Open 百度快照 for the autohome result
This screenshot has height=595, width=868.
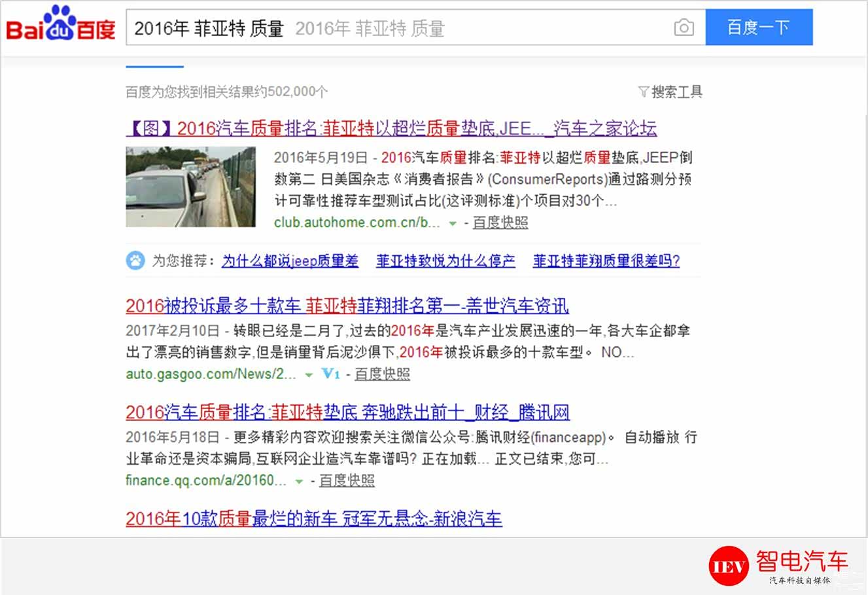[500, 223]
